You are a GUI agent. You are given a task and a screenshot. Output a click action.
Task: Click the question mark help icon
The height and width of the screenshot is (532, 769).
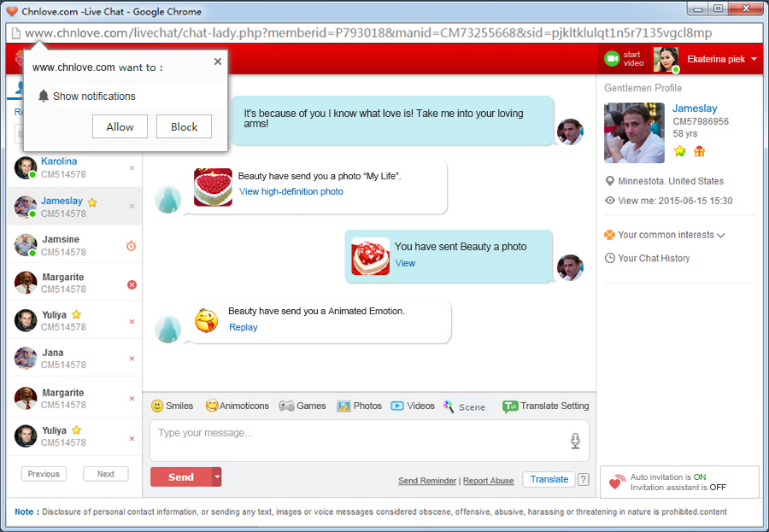[583, 480]
